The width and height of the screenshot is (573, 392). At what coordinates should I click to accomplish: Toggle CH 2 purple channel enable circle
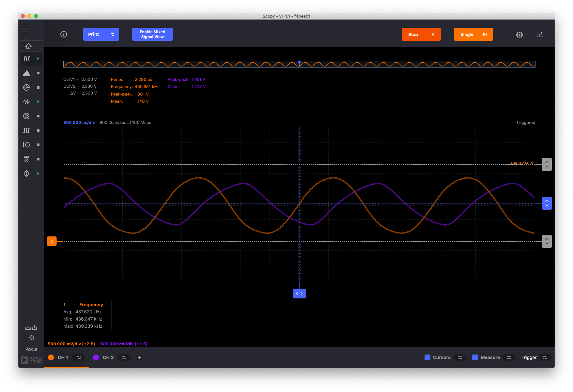(96, 357)
